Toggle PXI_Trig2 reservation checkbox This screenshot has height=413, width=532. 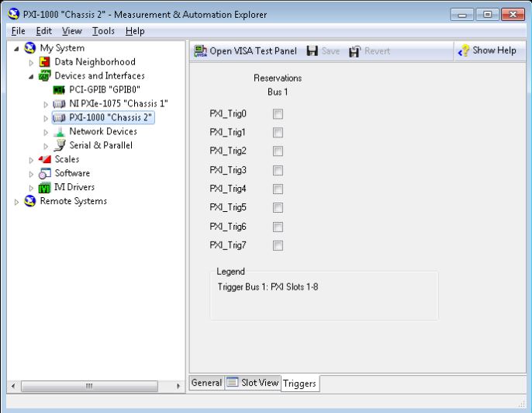tap(278, 151)
